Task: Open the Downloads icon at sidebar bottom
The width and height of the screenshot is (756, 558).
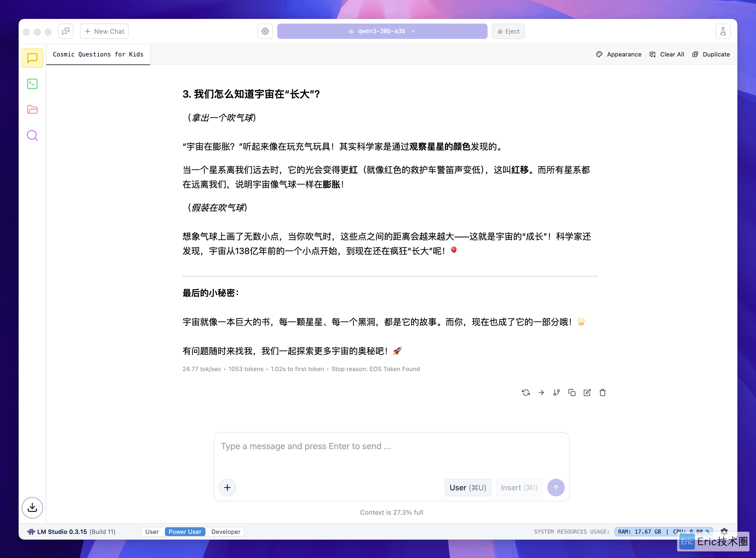Action: tap(32, 507)
